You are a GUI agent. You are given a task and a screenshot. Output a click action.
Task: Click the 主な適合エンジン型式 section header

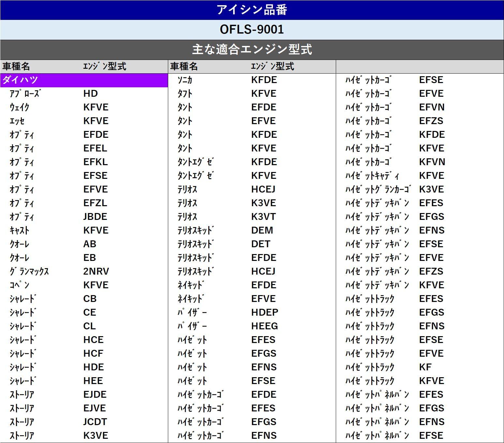(252, 50)
